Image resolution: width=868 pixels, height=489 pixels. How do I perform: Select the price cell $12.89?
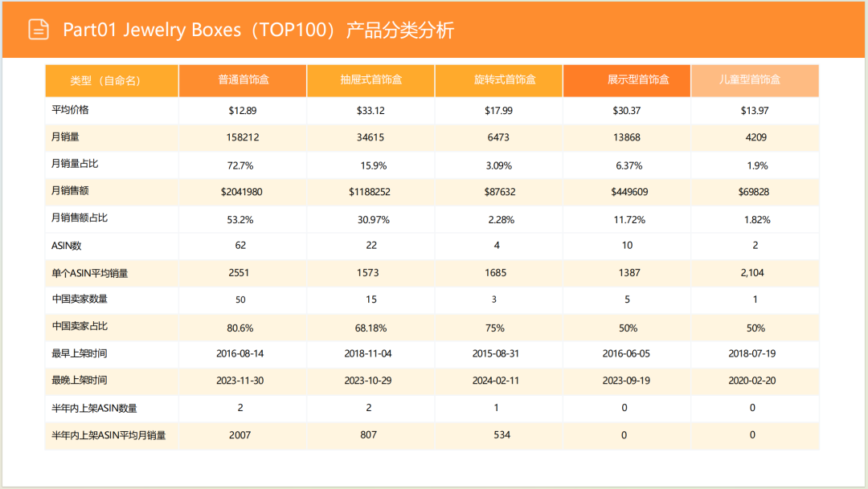coord(243,111)
